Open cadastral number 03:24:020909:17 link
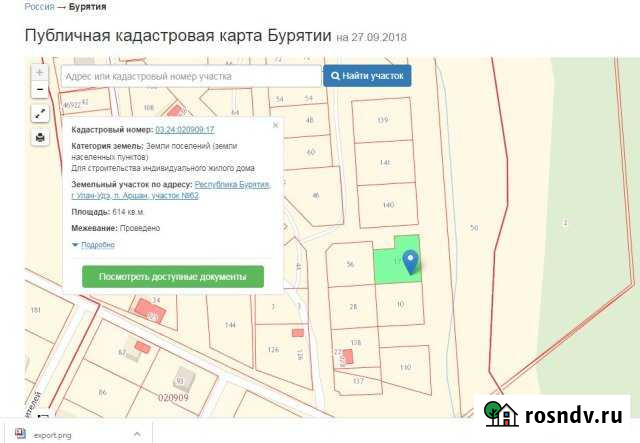 tap(184, 130)
